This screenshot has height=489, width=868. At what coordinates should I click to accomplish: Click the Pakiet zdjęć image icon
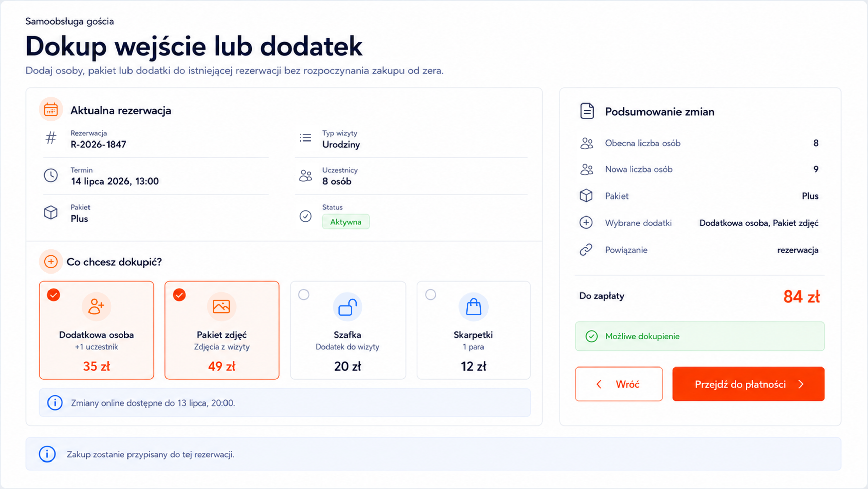point(221,307)
